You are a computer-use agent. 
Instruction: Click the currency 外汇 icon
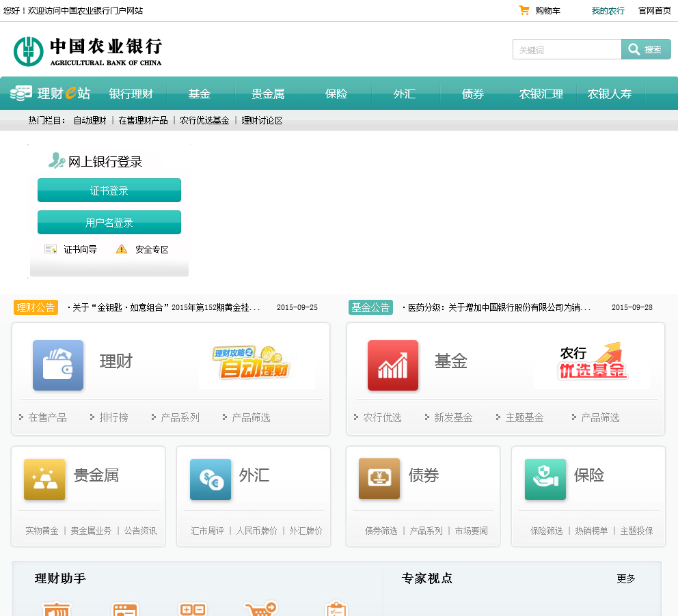[210, 479]
